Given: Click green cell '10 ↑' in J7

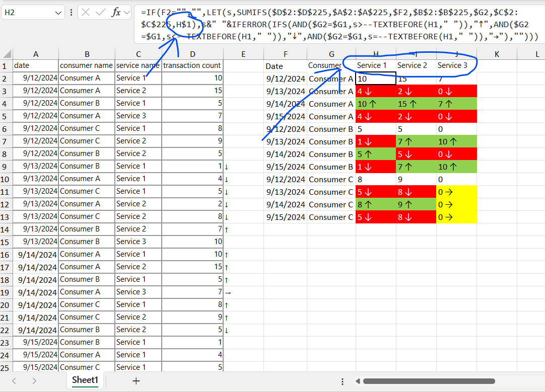Looking at the screenshot, I should (456, 142).
